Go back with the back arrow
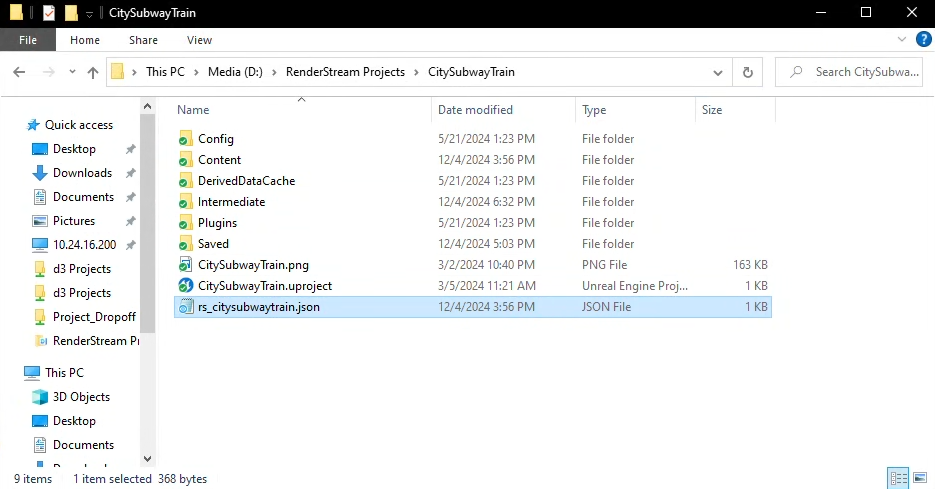Viewport: 935px width, 489px height. 19,72
